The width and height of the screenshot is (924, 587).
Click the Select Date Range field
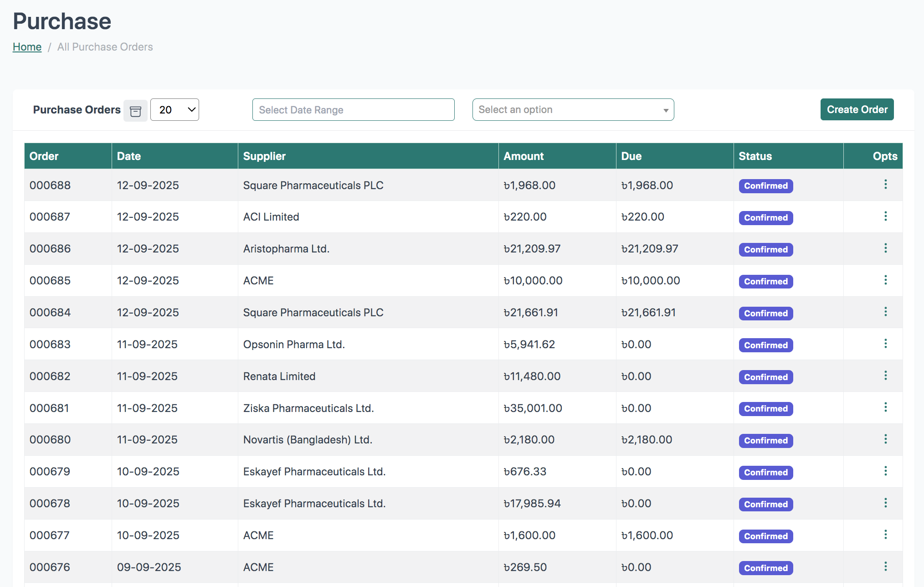(x=353, y=110)
